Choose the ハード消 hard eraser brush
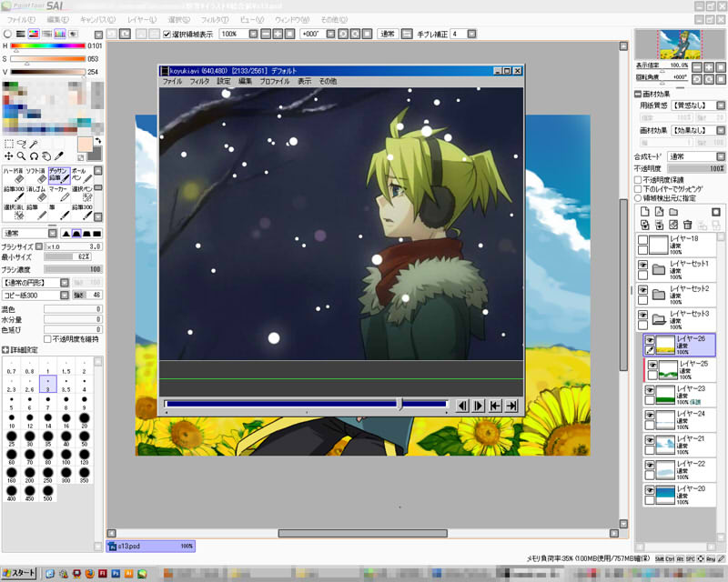The image size is (728, 582). [x=14, y=176]
